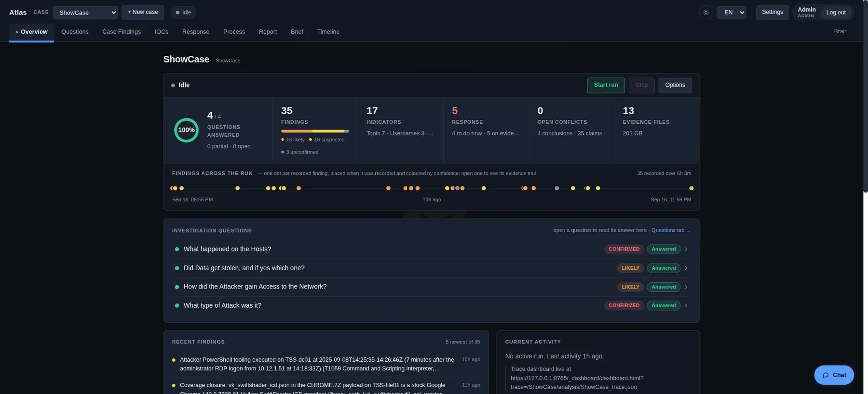Image resolution: width=868 pixels, height=394 pixels.
Task: Open the 5 Response stat card
Action: click(x=486, y=131)
